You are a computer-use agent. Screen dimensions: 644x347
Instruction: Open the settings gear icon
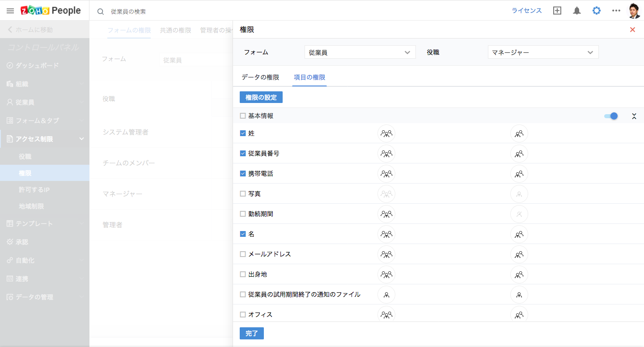click(x=597, y=11)
